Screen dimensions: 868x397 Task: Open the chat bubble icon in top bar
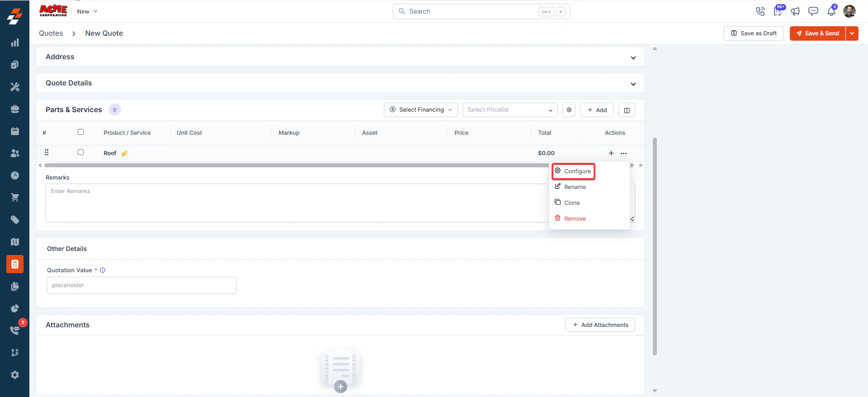pos(813,11)
